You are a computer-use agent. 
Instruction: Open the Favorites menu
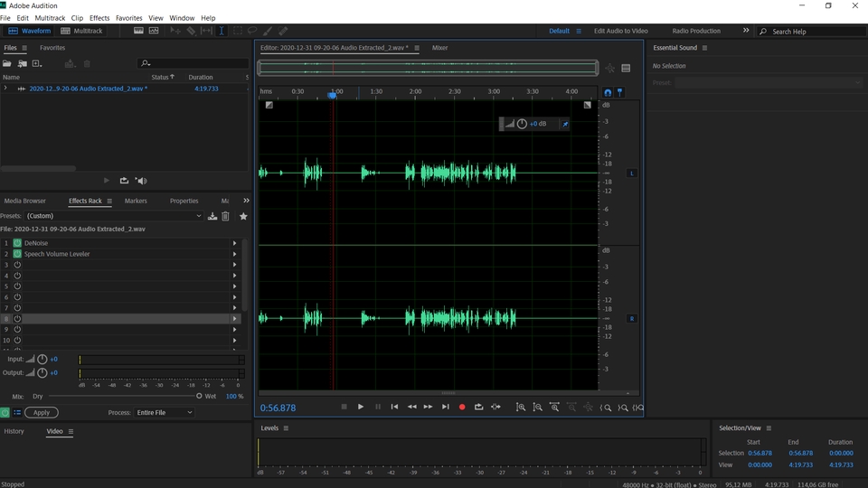click(x=129, y=18)
